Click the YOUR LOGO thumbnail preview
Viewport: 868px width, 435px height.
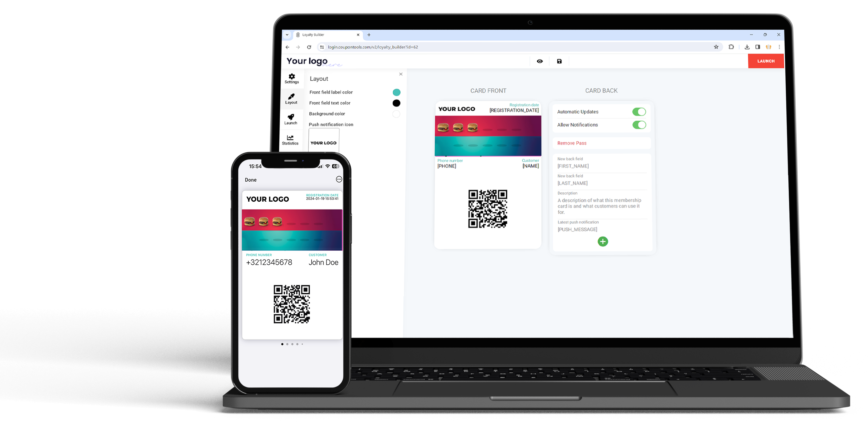click(324, 143)
